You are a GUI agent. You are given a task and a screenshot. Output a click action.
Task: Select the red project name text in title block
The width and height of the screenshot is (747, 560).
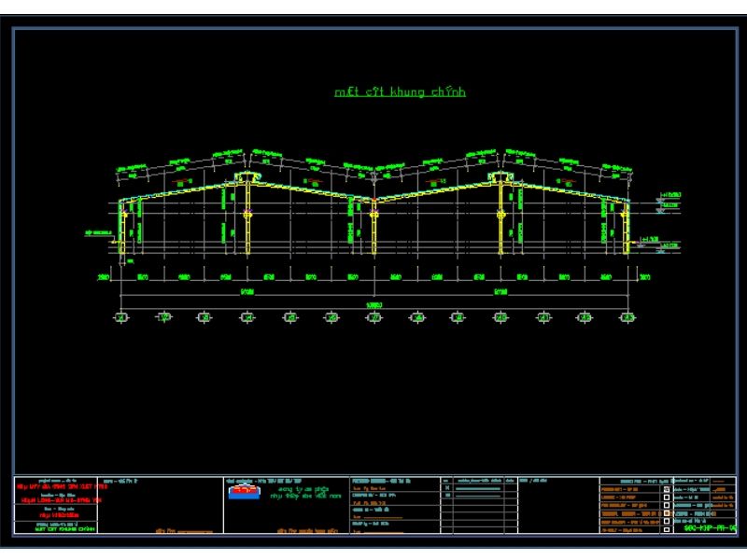[x=58, y=486]
